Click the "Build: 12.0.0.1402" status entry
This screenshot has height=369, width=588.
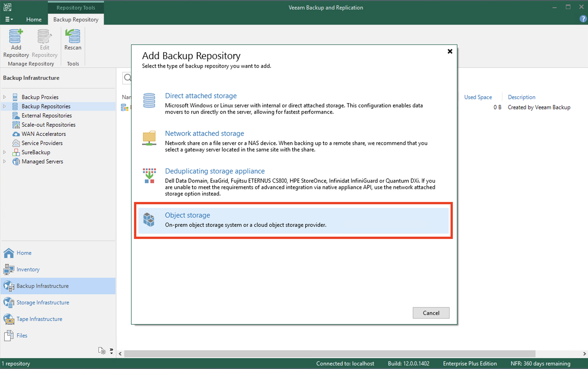coord(408,363)
